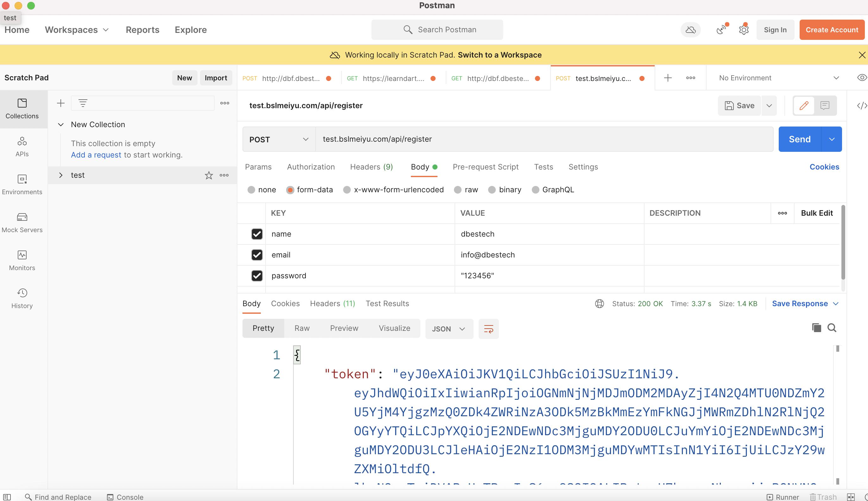Viewport: 868px width, 501px height.
Task: Open the History sidebar panel
Action: [22, 298]
